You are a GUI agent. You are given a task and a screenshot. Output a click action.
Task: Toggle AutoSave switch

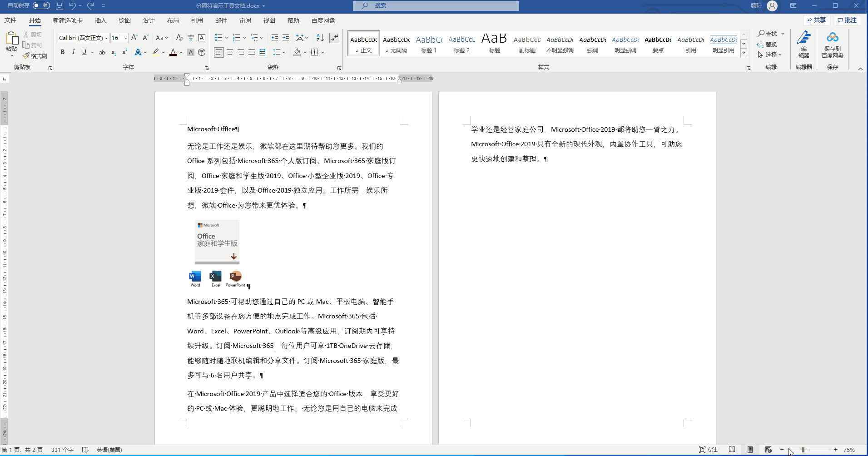(x=41, y=5)
